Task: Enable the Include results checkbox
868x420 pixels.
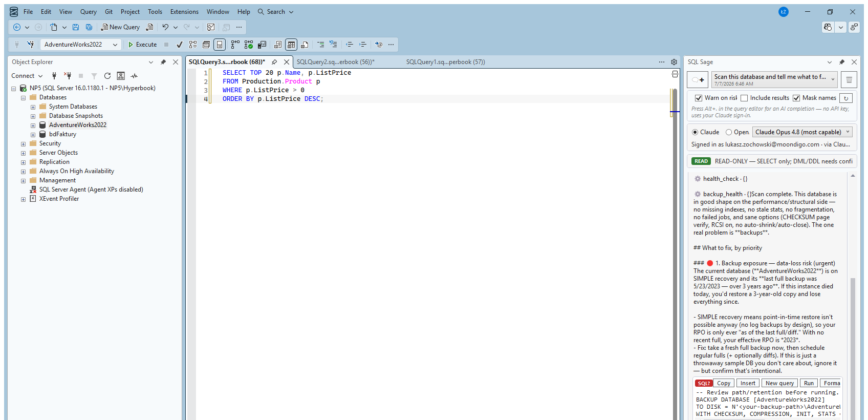Action: click(744, 98)
